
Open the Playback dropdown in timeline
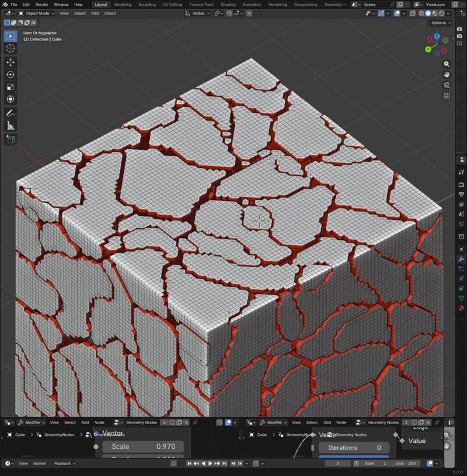point(64,463)
